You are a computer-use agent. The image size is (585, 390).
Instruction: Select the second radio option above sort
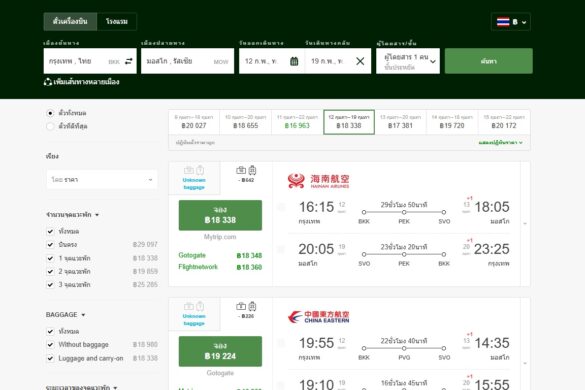[x=50, y=126]
